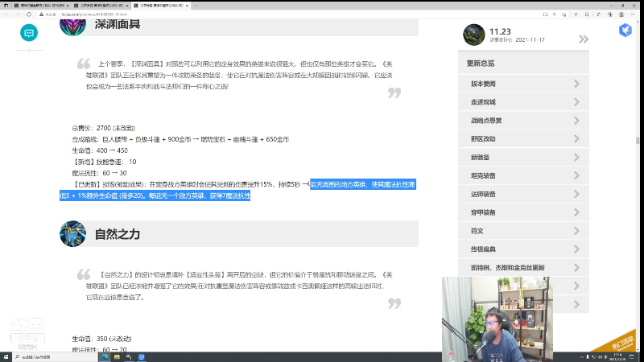Click the line 生命值：350

coord(101,339)
